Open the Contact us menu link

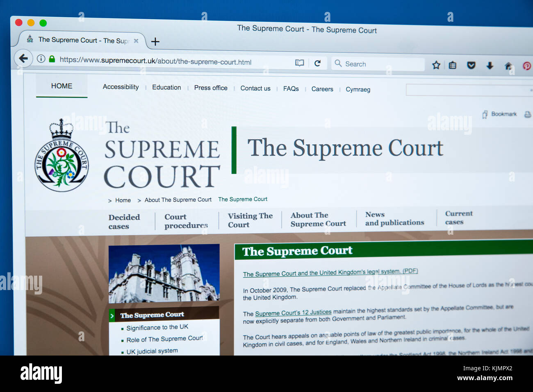click(x=255, y=88)
